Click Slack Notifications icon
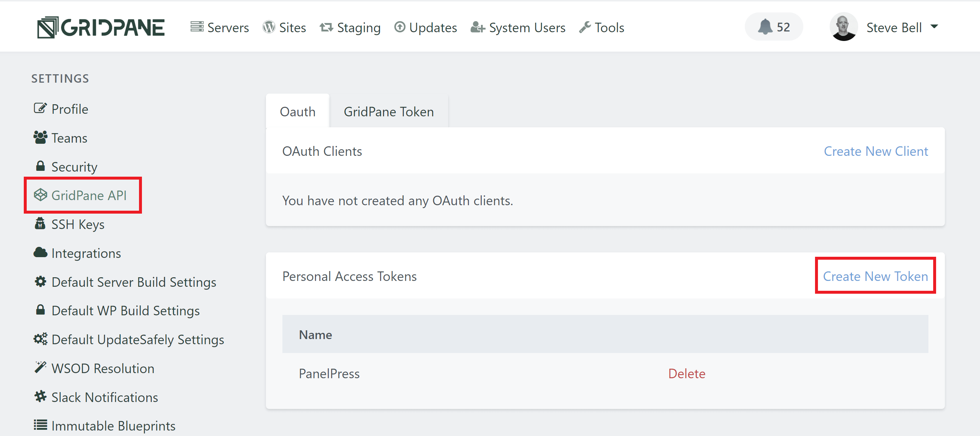Screen dimensions: 980x436 pyautogui.click(x=40, y=396)
